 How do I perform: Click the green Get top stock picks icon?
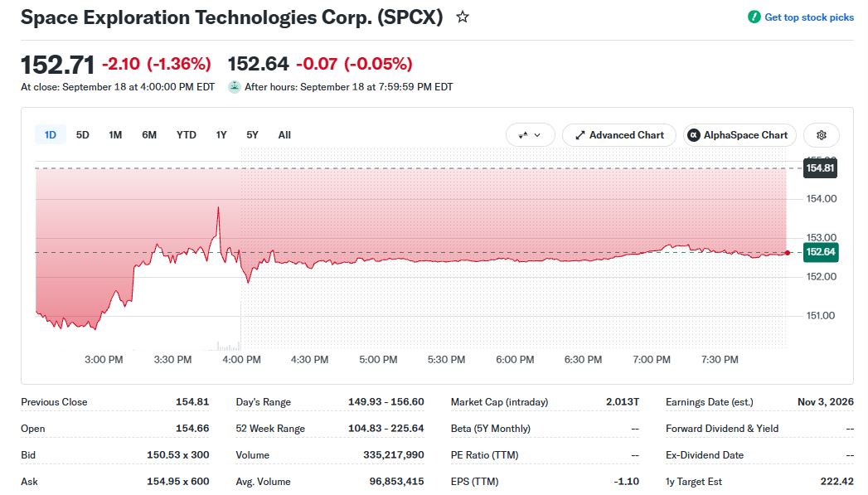click(754, 17)
